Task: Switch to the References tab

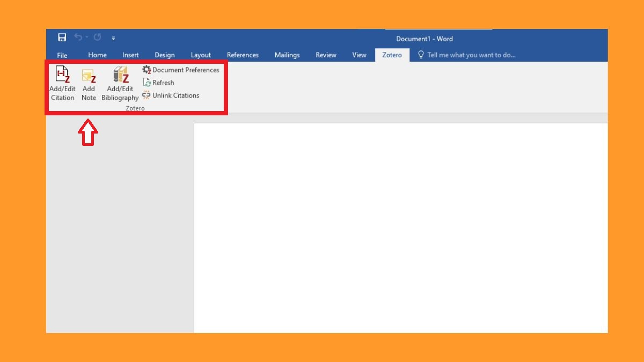Action: pos(243,55)
